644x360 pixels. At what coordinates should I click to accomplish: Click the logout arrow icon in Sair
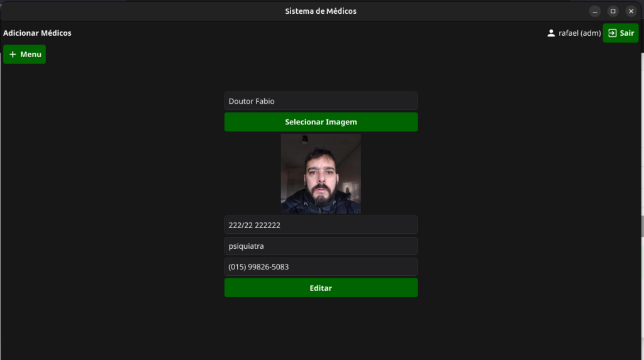[613, 33]
